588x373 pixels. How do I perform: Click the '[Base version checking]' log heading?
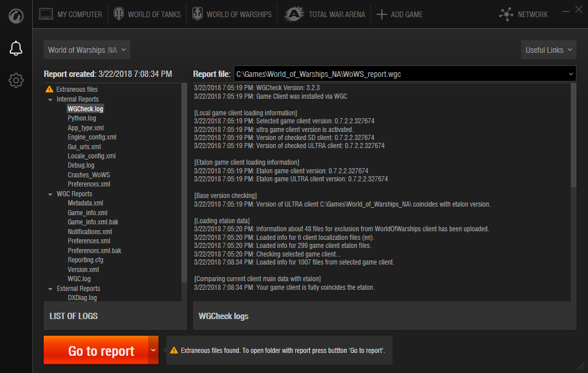pos(225,196)
